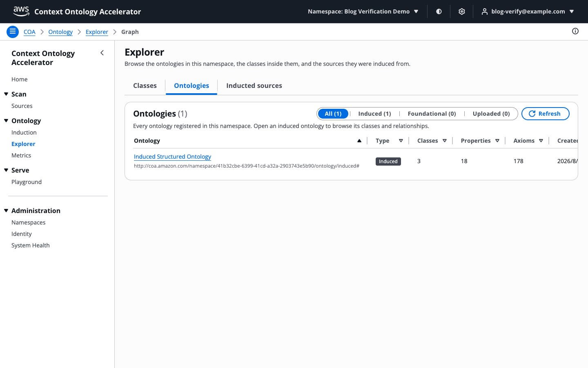This screenshot has width=588, height=368.
Task: Click the Classes value 3 cell
Action: [419, 161]
